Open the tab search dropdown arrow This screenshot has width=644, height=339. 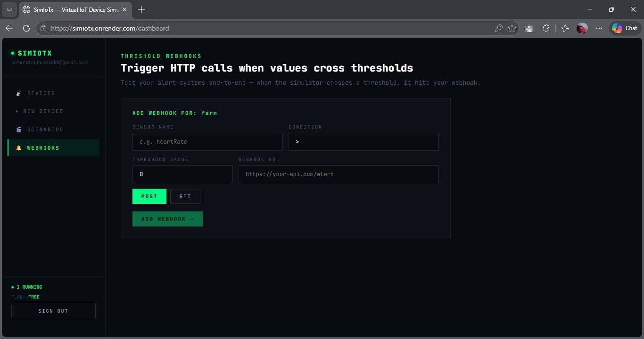(x=9, y=9)
